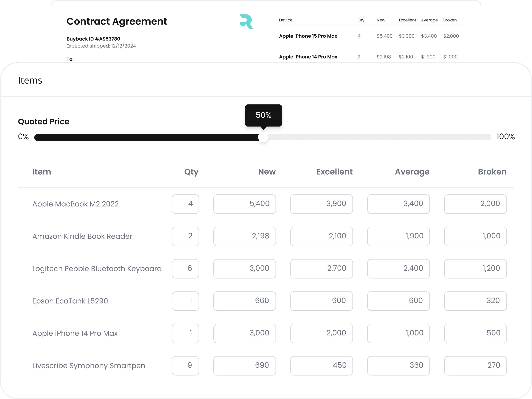Edit Qty field for Amazon Kindle Book Reader
Image resolution: width=532 pixels, height=399 pixels.
pyautogui.click(x=185, y=236)
